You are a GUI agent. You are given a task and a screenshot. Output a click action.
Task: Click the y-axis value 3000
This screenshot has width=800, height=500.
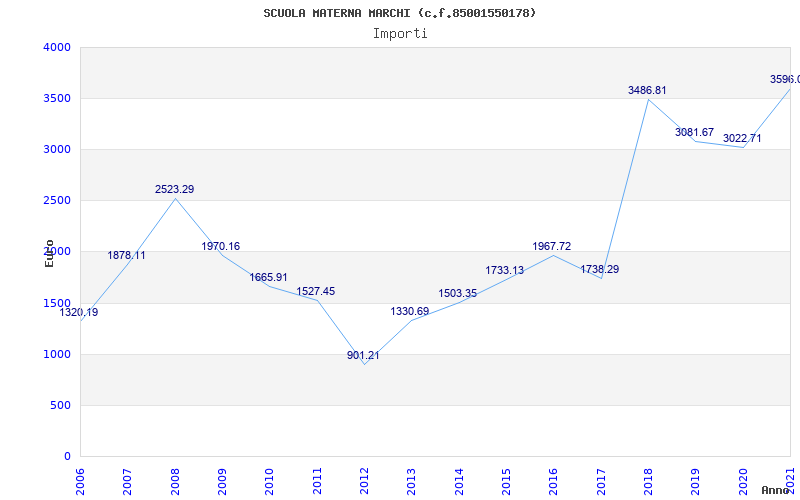(57, 149)
